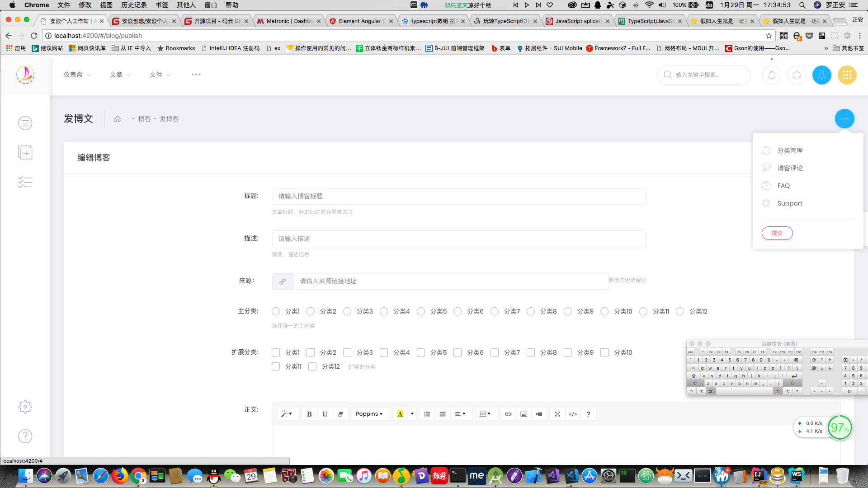Toggle bold formatting in editor toolbar
This screenshot has width=868, height=488.
point(309,414)
